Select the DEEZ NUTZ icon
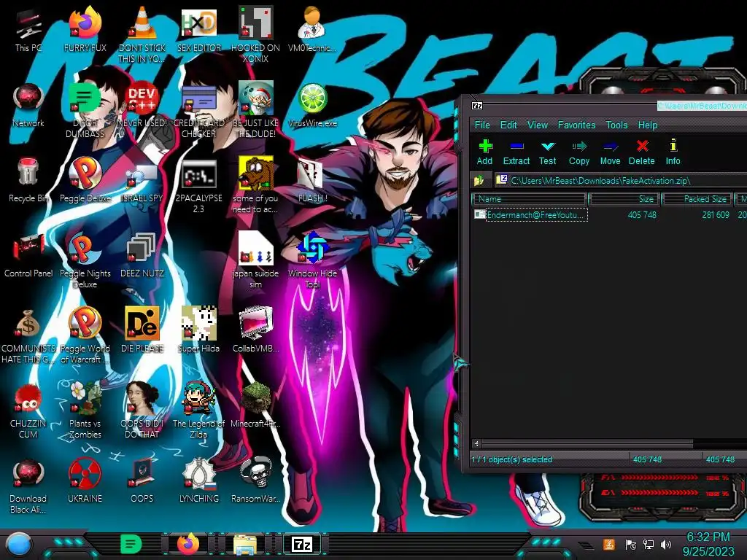This screenshot has height=560, width=747. (x=142, y=255)
